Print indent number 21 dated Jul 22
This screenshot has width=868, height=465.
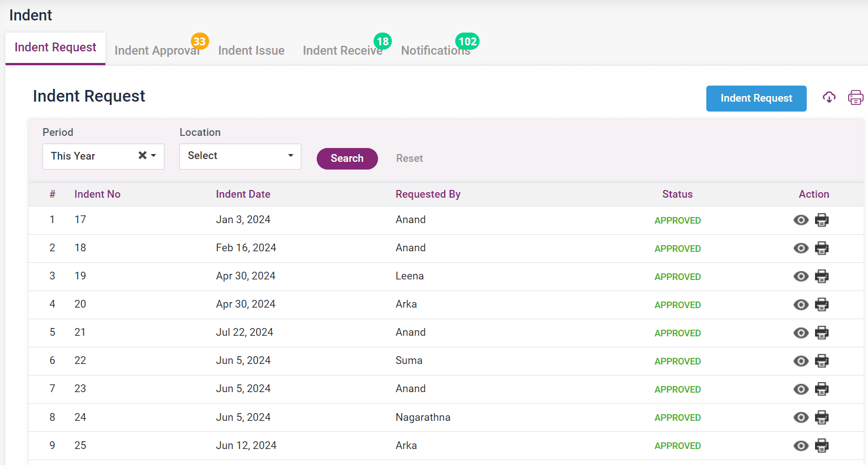822,333
